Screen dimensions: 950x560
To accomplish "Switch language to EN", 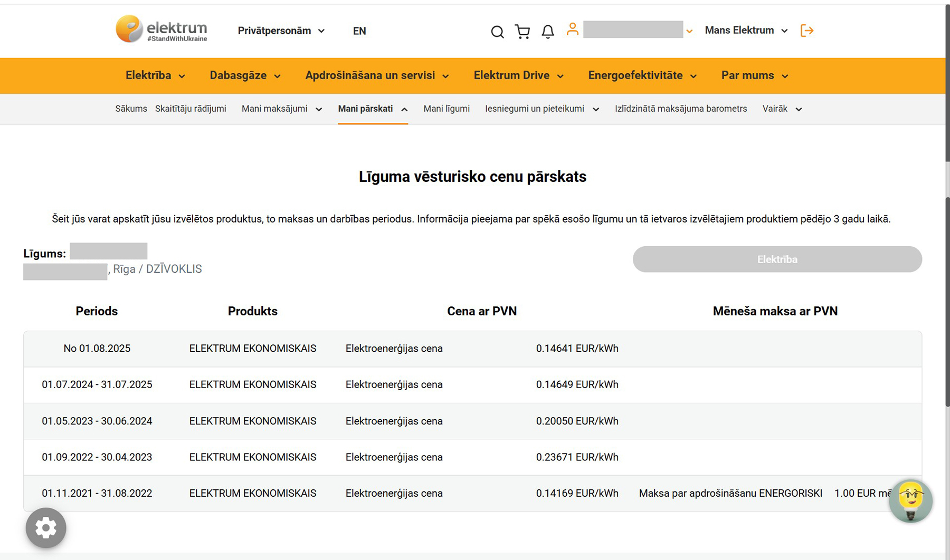I will tap(359, 31).
